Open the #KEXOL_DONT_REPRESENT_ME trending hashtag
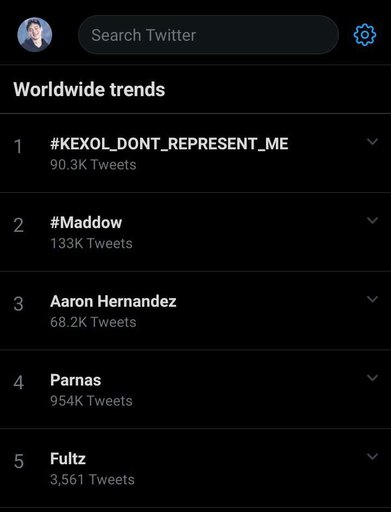The width and height of the screenshot is (391, 512). point(169,144)
